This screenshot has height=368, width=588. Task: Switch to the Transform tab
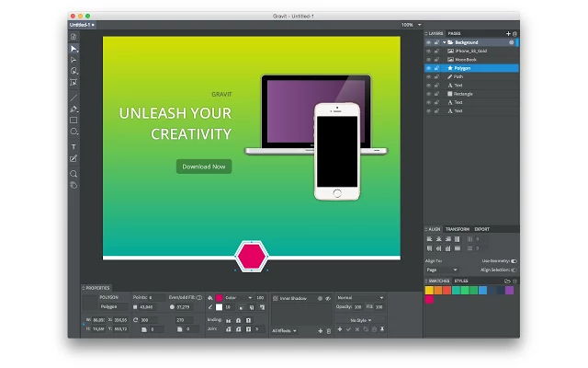[x=458, y=229]
